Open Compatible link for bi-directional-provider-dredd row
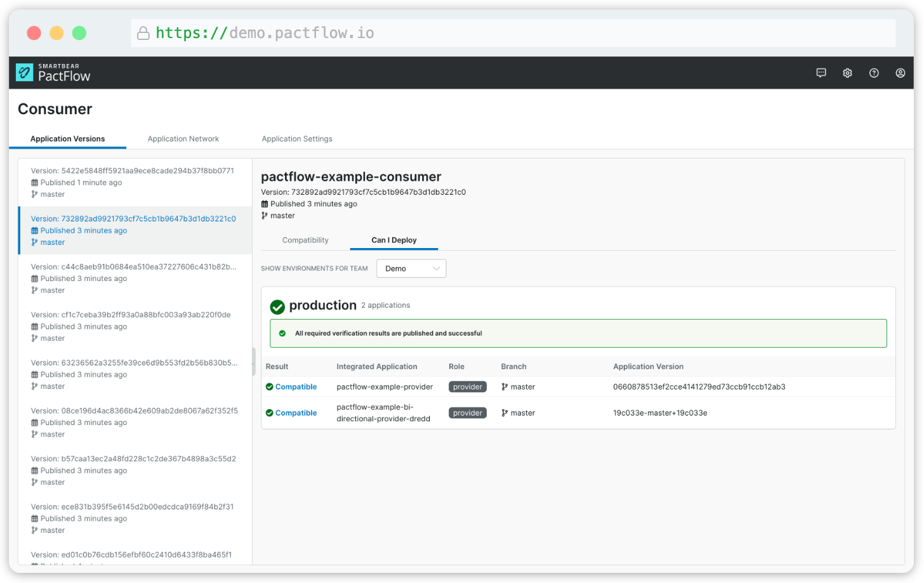 click(x=296, y=413)
